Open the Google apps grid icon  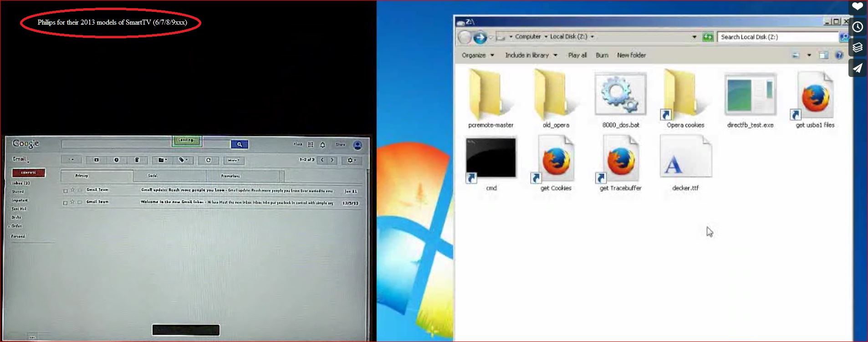[x=311, y=144]
